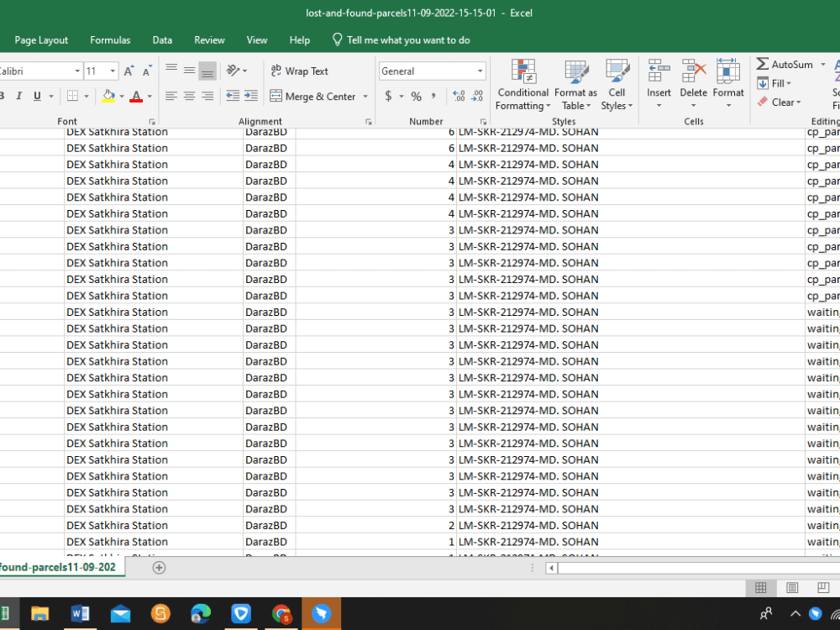Open the Help tab

pos(300,40)
